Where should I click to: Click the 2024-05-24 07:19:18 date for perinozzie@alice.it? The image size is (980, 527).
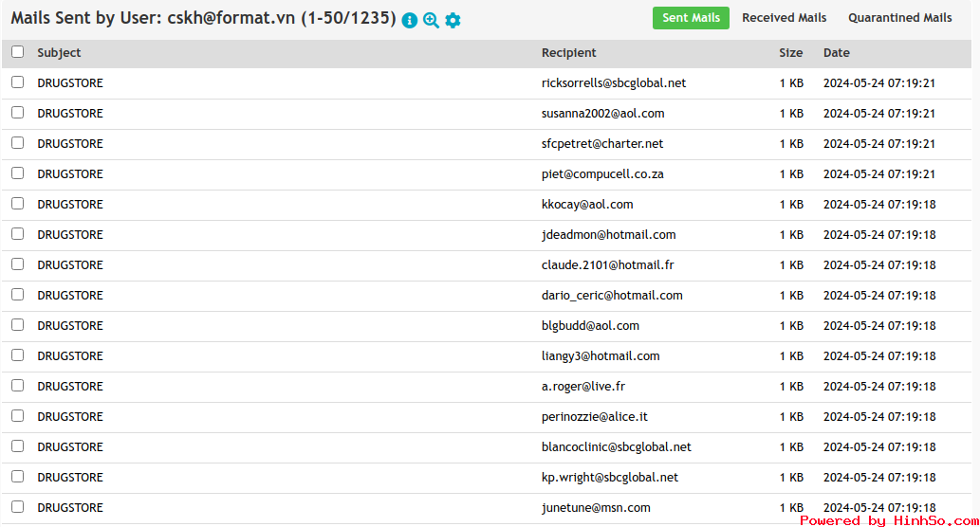[879, 417]
